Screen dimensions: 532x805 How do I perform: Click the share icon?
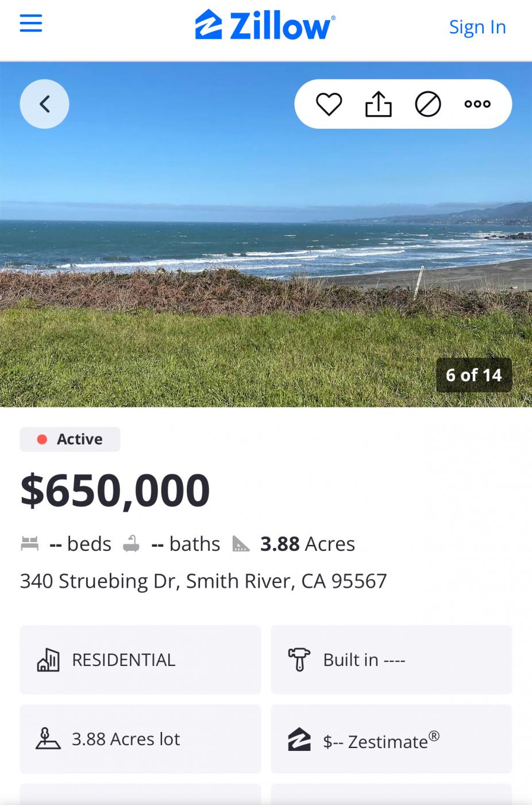coord(379,104)
